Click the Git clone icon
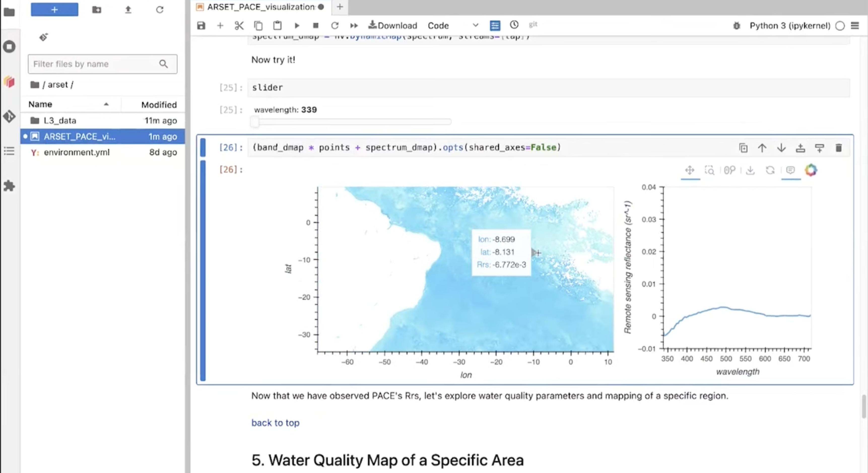 point(44,37)
